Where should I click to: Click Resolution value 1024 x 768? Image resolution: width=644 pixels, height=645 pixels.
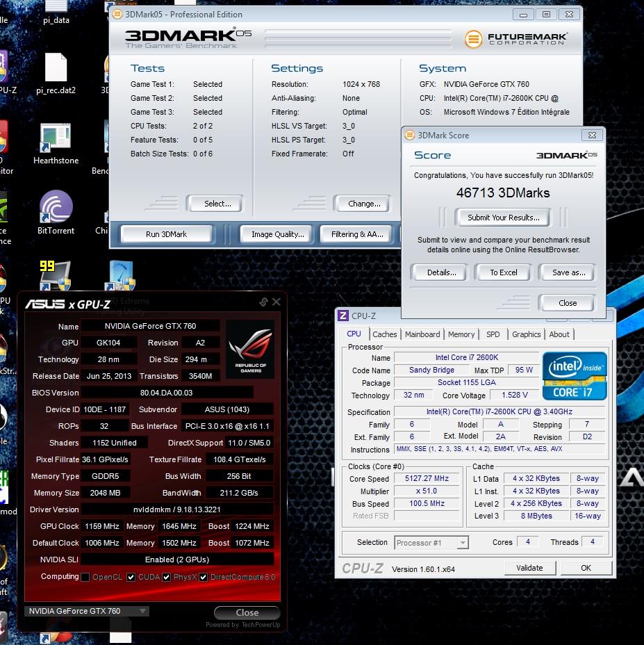361,84
